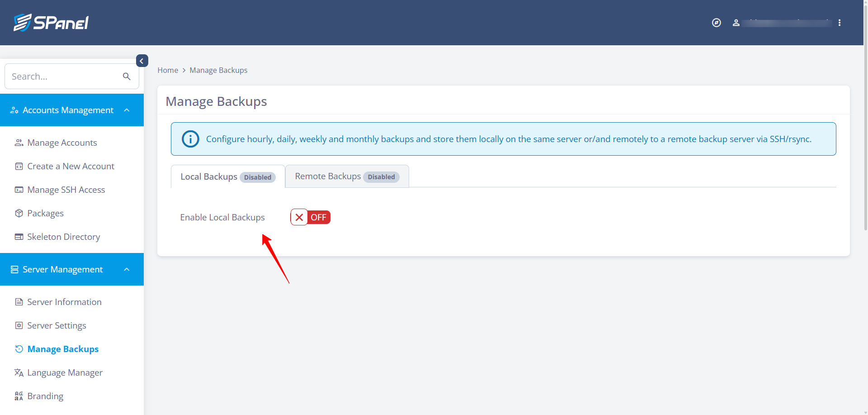Click the Accounts Management section icon
868x415 pixels.
[14, 110]
